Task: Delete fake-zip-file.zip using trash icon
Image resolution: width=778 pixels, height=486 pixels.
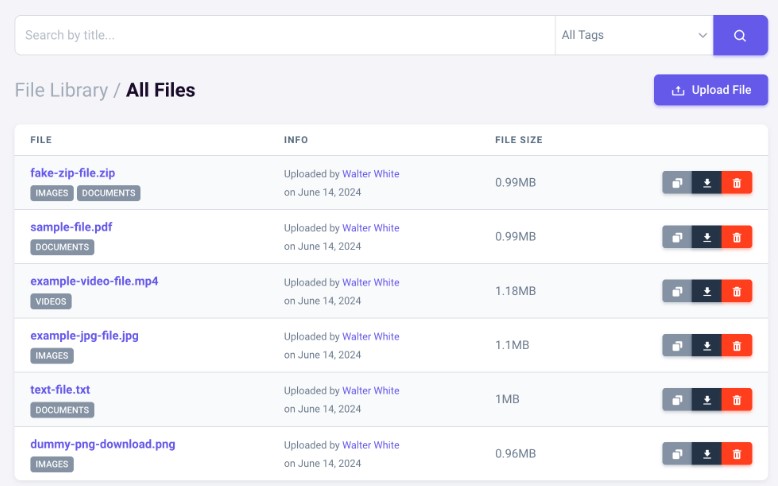Action: [737, 183]
